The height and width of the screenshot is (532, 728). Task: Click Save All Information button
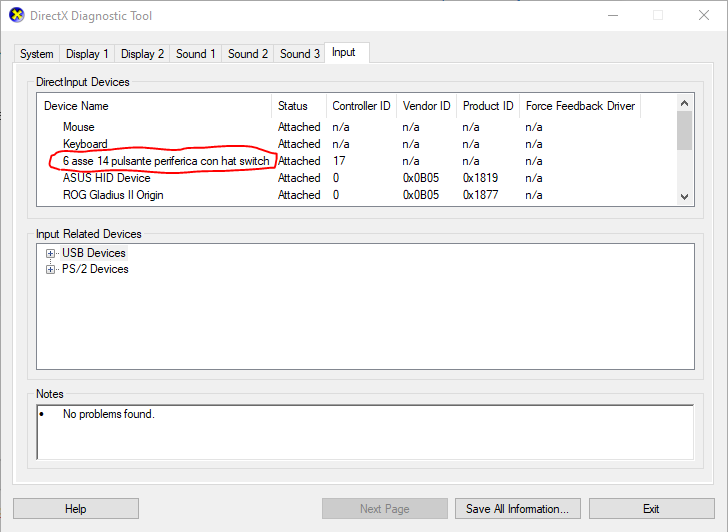click(x=518, y=509)
